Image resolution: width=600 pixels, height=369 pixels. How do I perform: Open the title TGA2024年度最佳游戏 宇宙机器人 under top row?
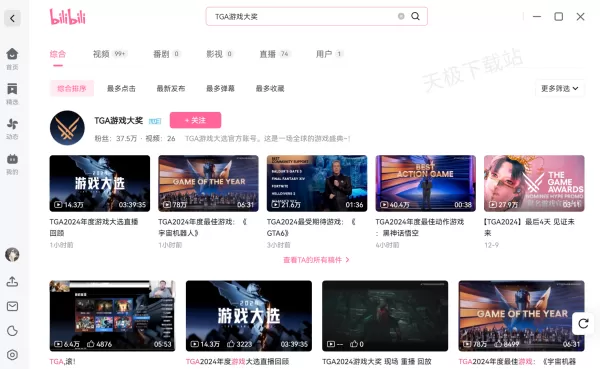click(x=203, y=227)
